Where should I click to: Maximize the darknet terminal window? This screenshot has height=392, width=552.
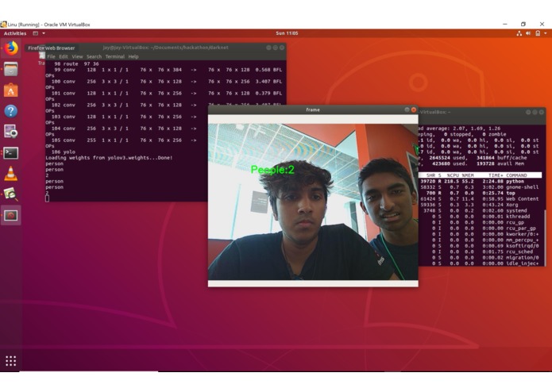(x=276, y=48)
